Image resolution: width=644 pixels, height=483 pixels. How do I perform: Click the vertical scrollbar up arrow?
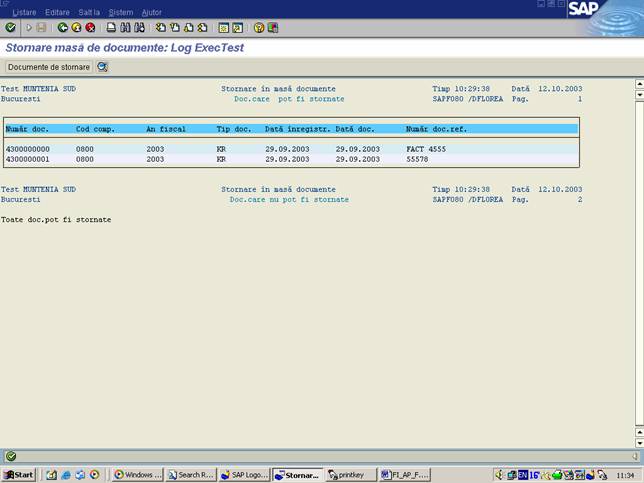coord(638,85)
